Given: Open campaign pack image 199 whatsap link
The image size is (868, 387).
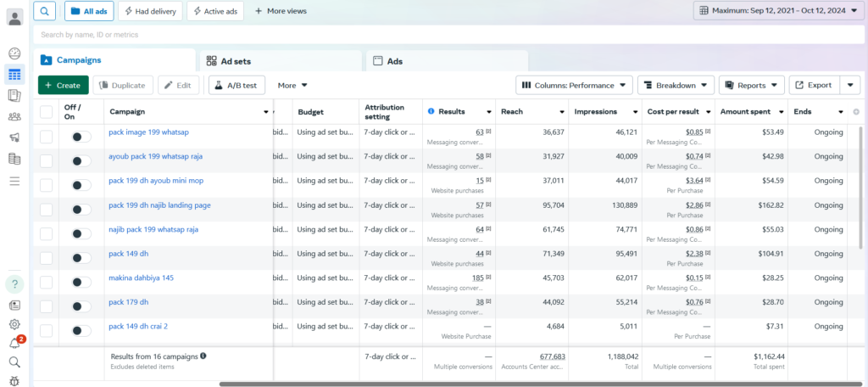Looking at the screenshot, I should [148, 132].
